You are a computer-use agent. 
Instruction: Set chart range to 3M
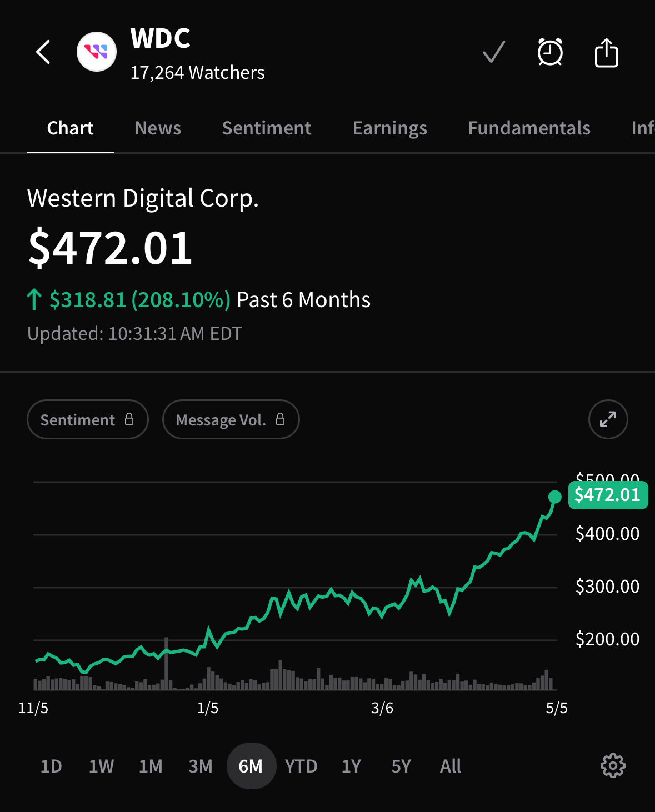(201, 766)
